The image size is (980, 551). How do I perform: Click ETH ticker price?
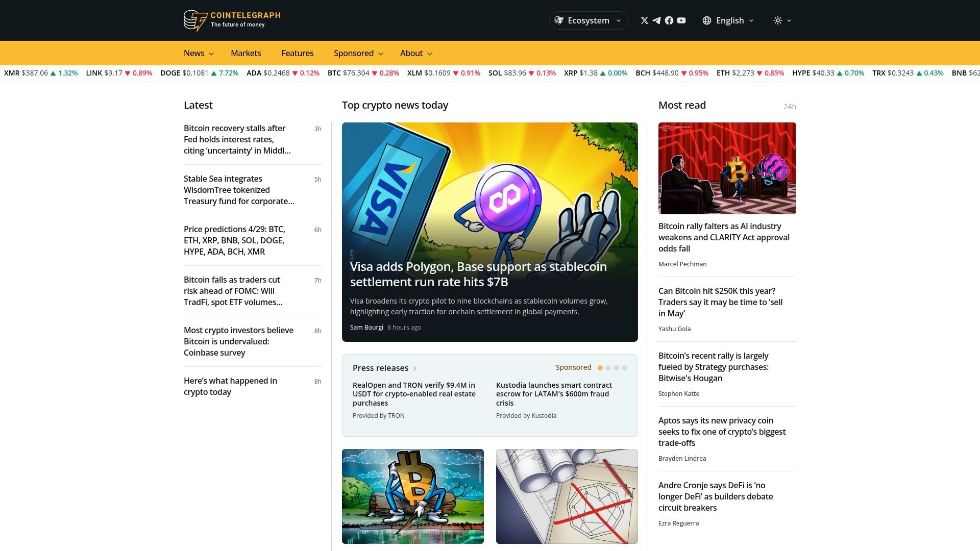point(743,73)
